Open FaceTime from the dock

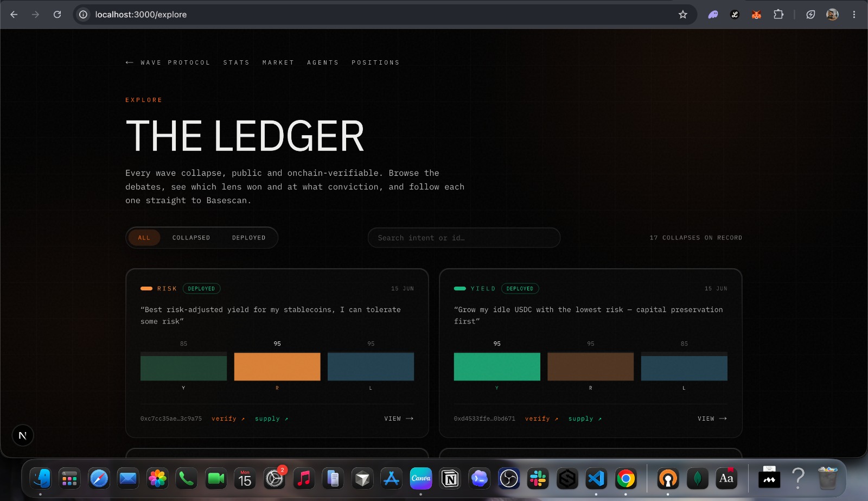click(216, 479)
